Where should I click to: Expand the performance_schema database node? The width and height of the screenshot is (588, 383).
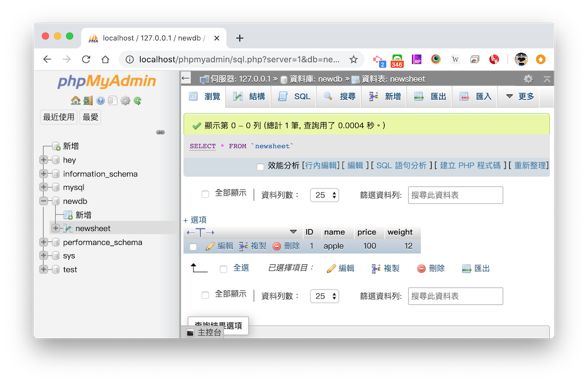click(x=44, y=242)
